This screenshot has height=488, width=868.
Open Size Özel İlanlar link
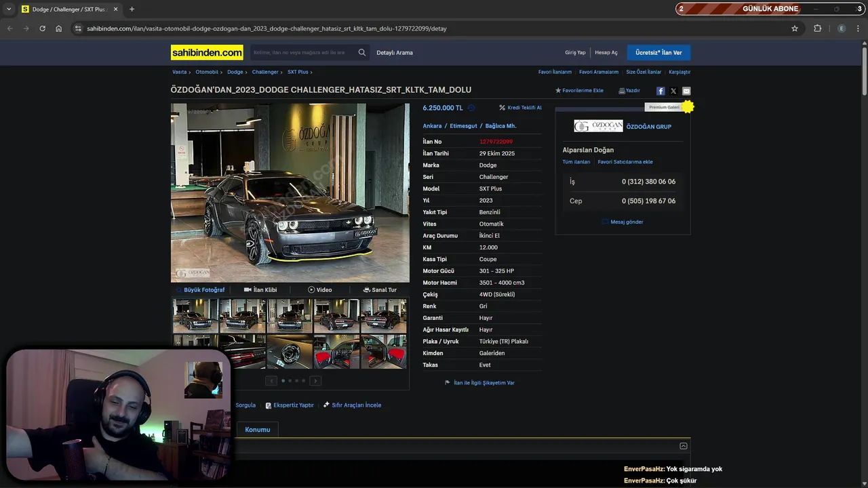pyautogui.click(x=644, y=72)
